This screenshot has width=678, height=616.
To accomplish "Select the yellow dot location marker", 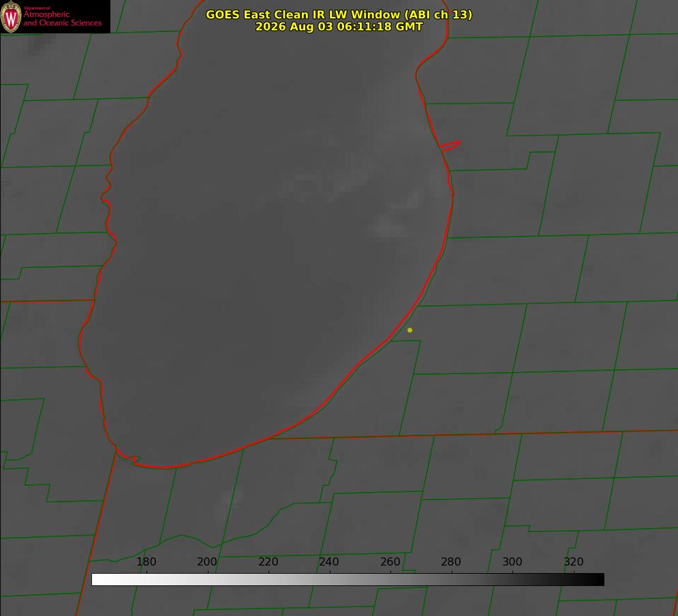I will coord(410,330).
